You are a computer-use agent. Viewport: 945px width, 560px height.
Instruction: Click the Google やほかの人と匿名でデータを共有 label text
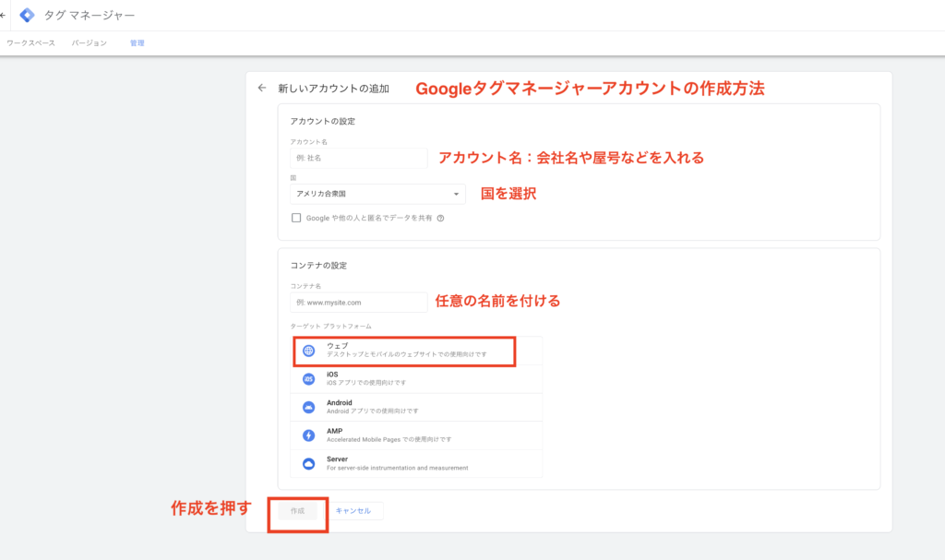pos(369,219)
